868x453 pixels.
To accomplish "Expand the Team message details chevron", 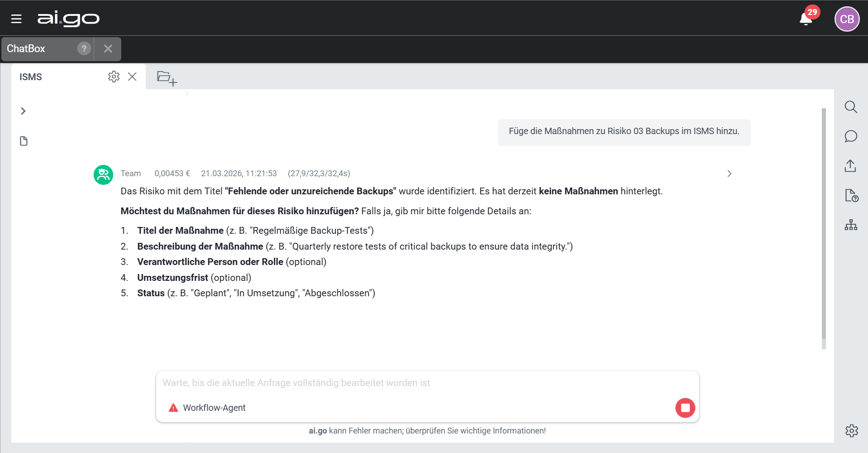I will (729, 173).
